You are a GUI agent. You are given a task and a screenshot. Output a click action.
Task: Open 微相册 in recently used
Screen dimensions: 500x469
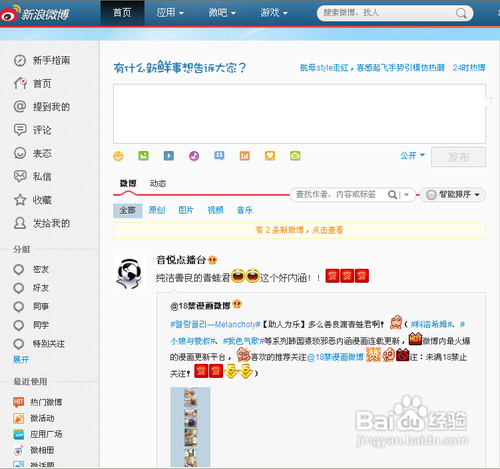click(x=34, y=450)
